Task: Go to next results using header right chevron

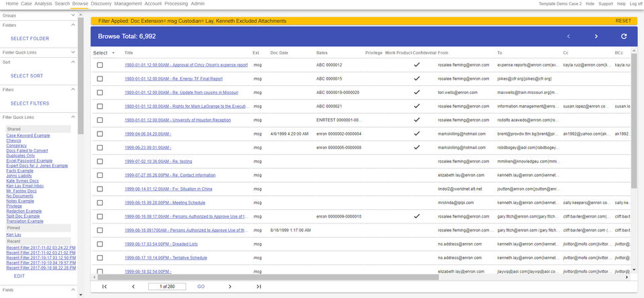Action: click(596, 36)
